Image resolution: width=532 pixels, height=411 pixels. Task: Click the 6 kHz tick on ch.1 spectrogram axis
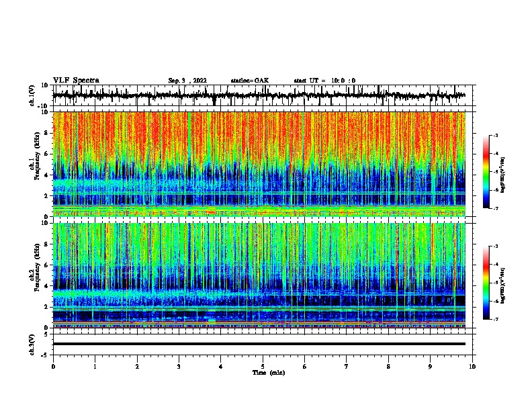pos(46,154)
